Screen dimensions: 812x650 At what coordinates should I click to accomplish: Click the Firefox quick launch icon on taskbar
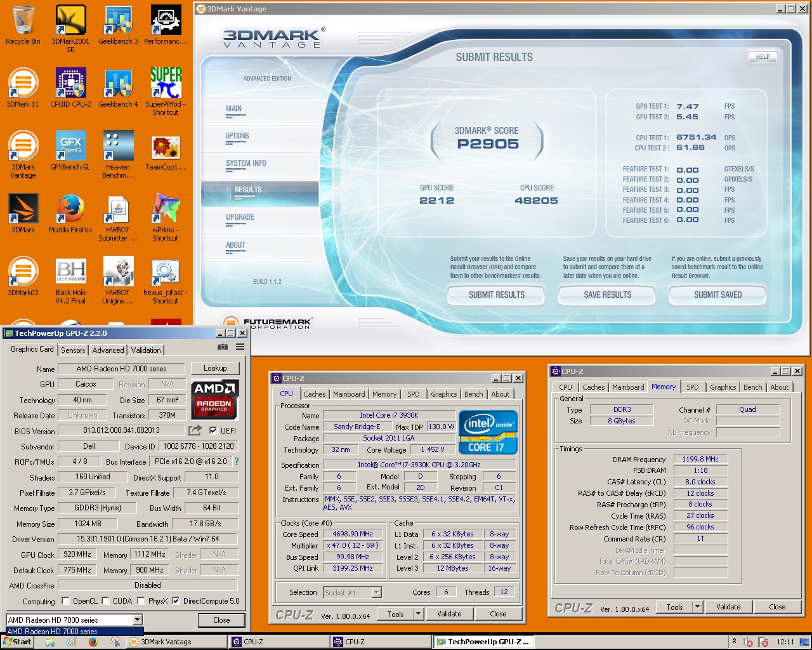pyautogui.click(x=93, y=642)
